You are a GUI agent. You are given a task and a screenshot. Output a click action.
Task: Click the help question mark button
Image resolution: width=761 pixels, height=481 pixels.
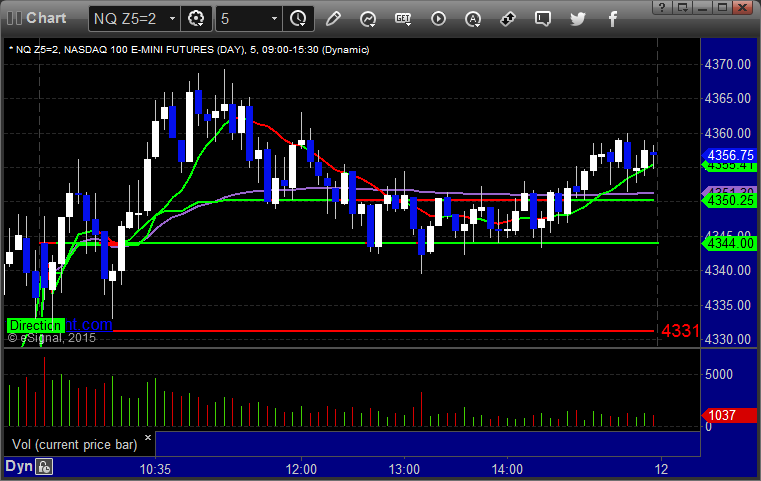663,6
